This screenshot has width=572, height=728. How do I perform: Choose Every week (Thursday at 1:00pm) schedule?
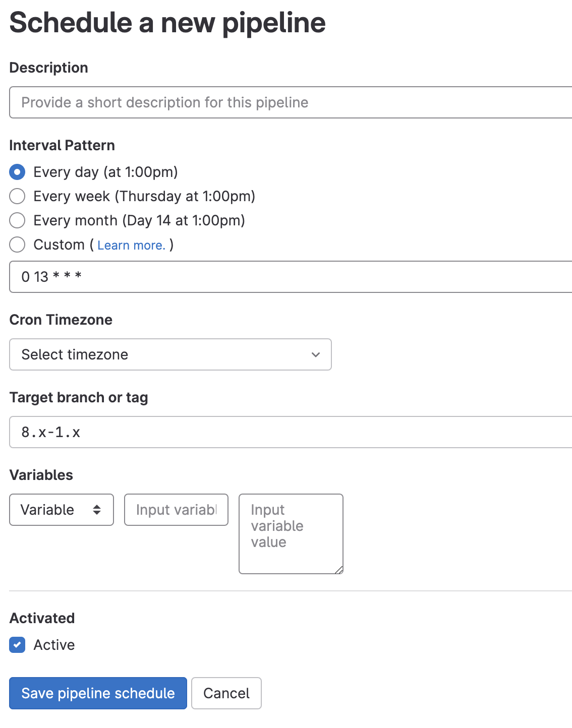pyautogui.click(x=17, y=196)
